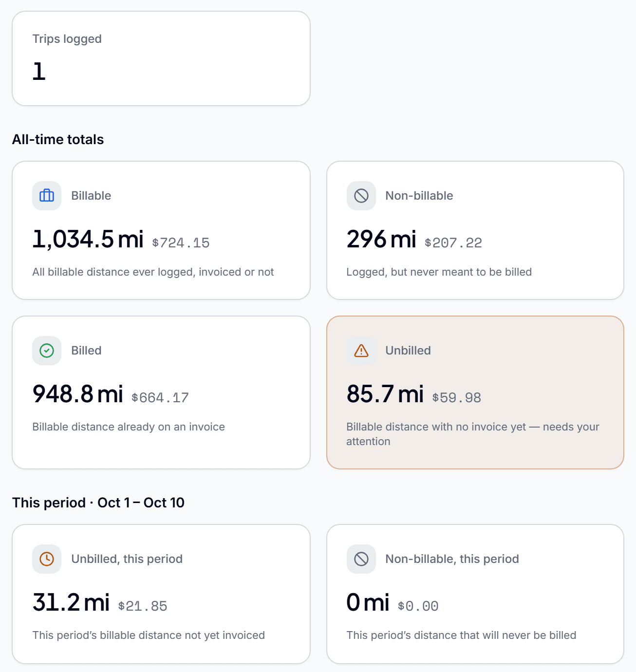Click the $664.17 billed amount
The width and height of the screenshot is (636, 672).
160,397
